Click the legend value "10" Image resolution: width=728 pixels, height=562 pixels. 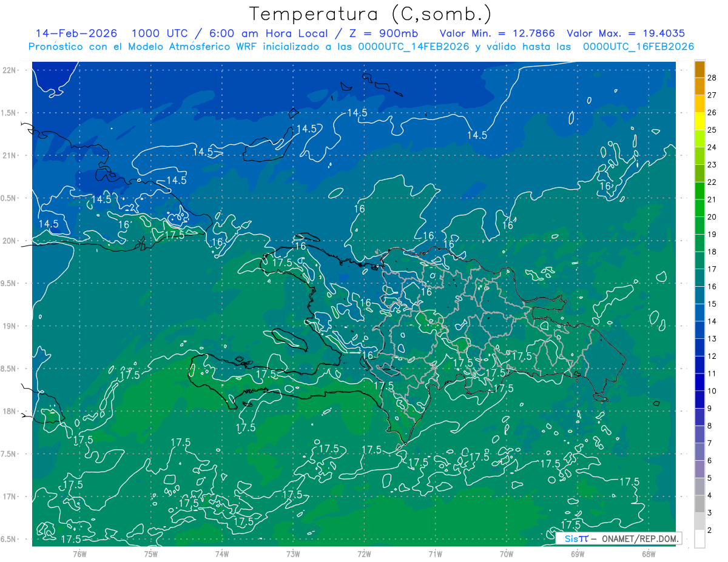[x=712, y=391]
